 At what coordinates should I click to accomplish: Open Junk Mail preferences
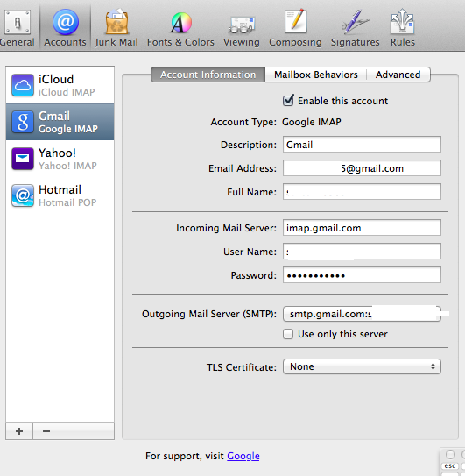pyautogui.click(x=116, y=27)
